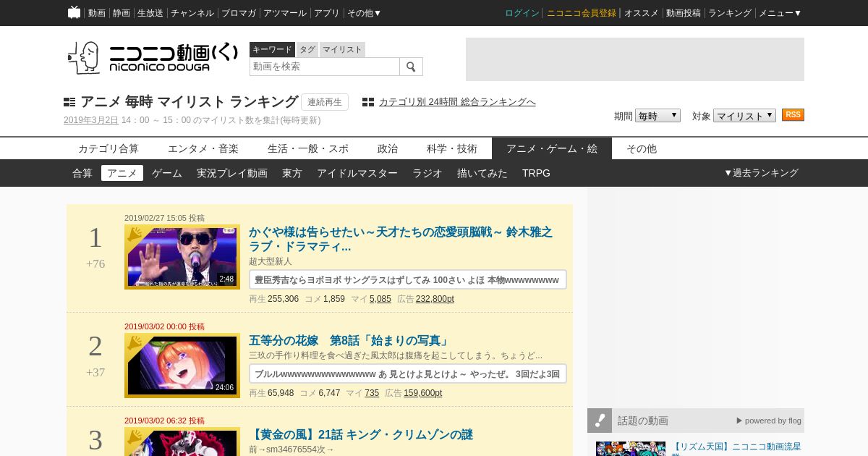Image resolution: width=868 pixels, height=456 pixels.
Task: Select ラジオ subcategory
Action: tap(427, 173)
